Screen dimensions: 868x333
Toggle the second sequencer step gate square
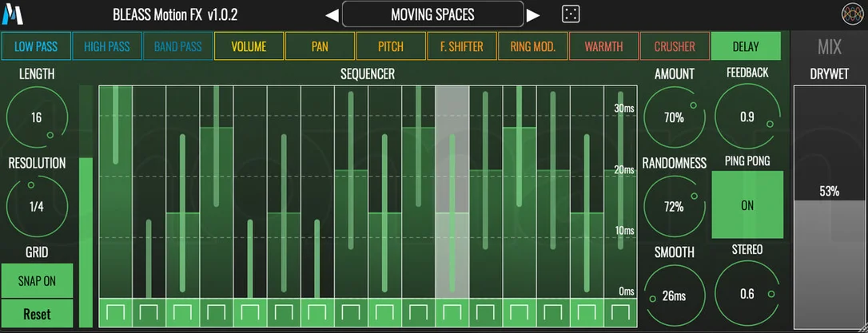[149, 312]
